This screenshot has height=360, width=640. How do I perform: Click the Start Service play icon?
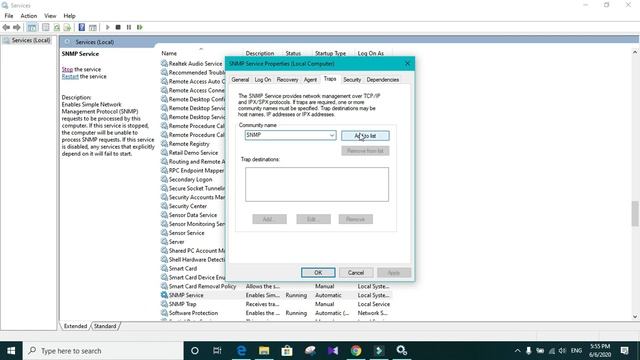107,27
